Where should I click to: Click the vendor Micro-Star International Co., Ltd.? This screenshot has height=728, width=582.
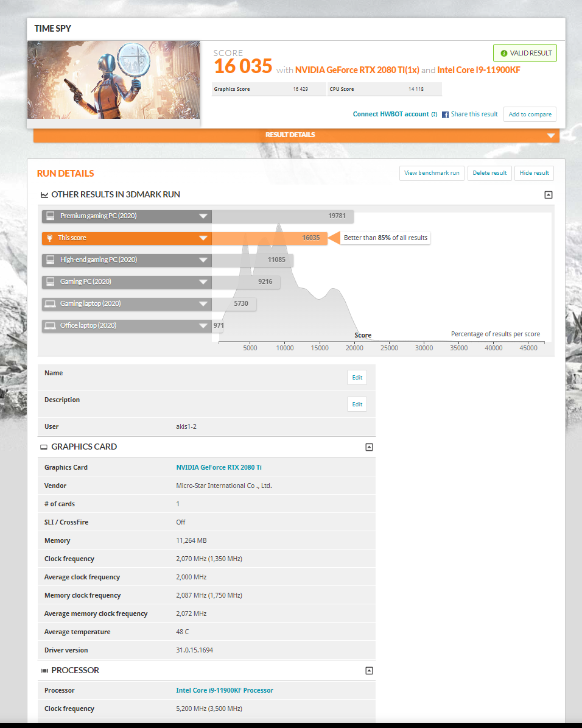[223, 486]
